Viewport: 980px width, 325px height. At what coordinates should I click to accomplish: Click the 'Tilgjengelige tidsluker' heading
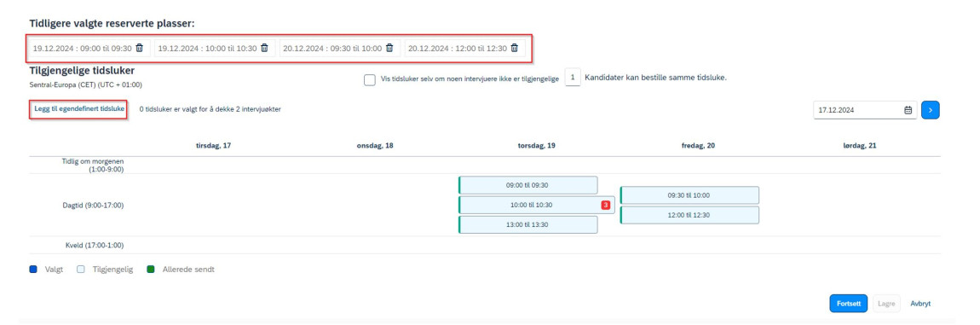tap(82, 71)
